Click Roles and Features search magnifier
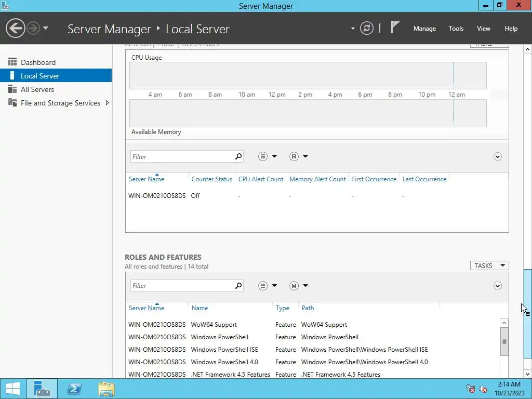This screenshot has width=532, height=399. (238, 286)
